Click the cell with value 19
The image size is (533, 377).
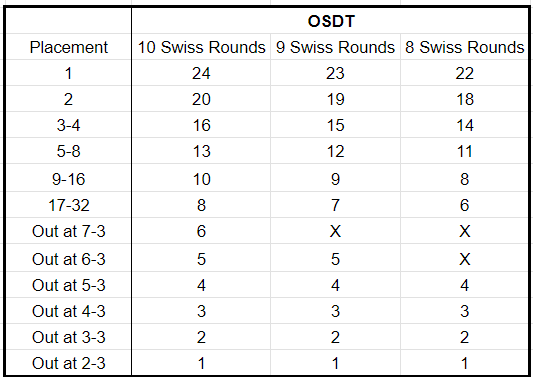click(x=335, y=99)
